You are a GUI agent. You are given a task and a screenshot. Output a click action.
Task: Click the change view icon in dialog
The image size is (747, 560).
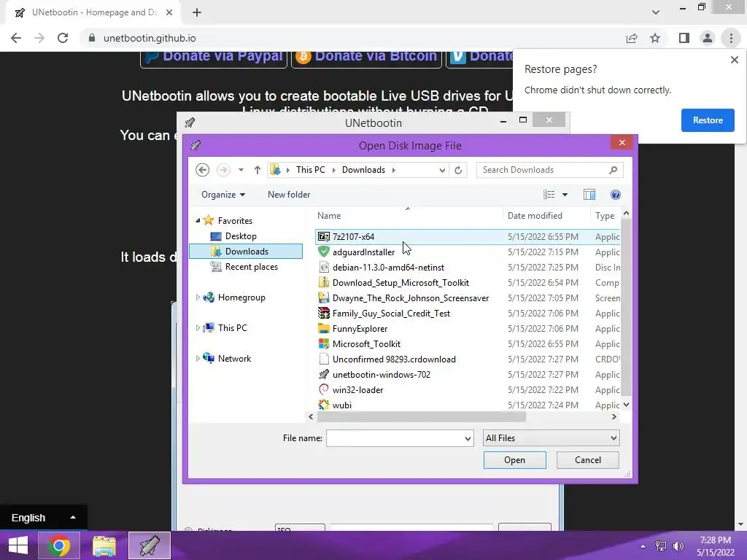pyautogui.click(x=549, y=194)
